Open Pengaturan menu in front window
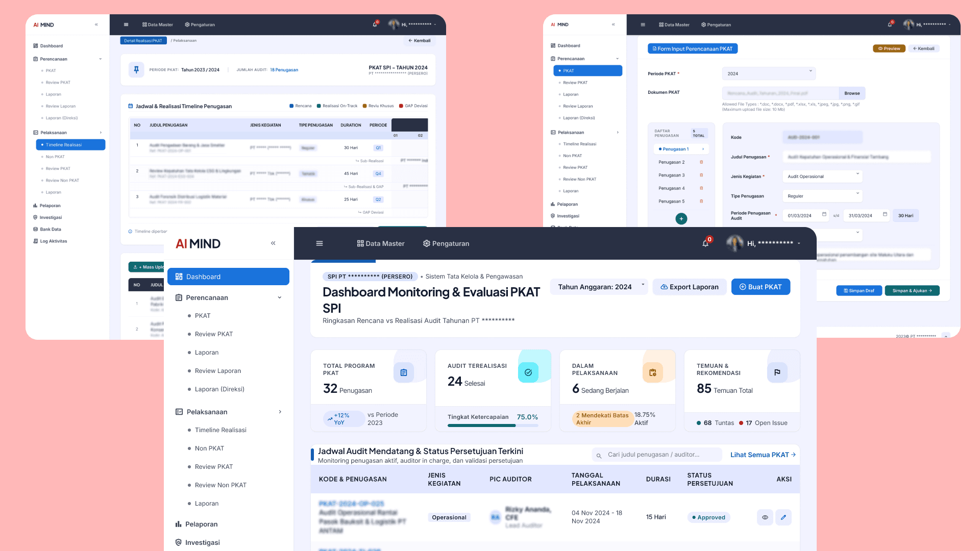The height and width of the screenshot is (551, 980). [x=446, y=243]
